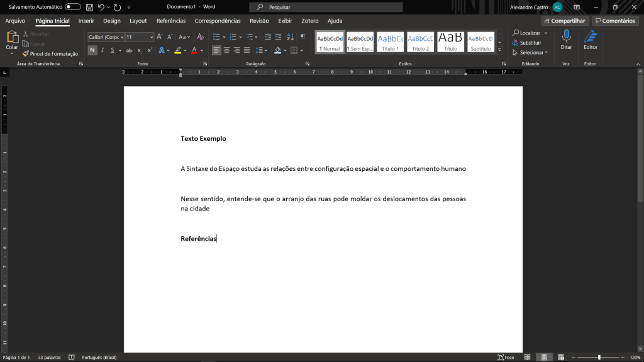Toggle show paragraph marks (¶)
The height and width of the screenshot is (362, 644).
[303, 37]
